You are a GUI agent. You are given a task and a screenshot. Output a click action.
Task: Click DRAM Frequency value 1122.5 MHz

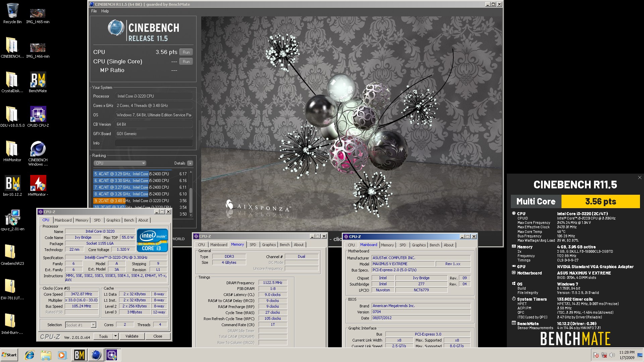(x=273, y=283)
